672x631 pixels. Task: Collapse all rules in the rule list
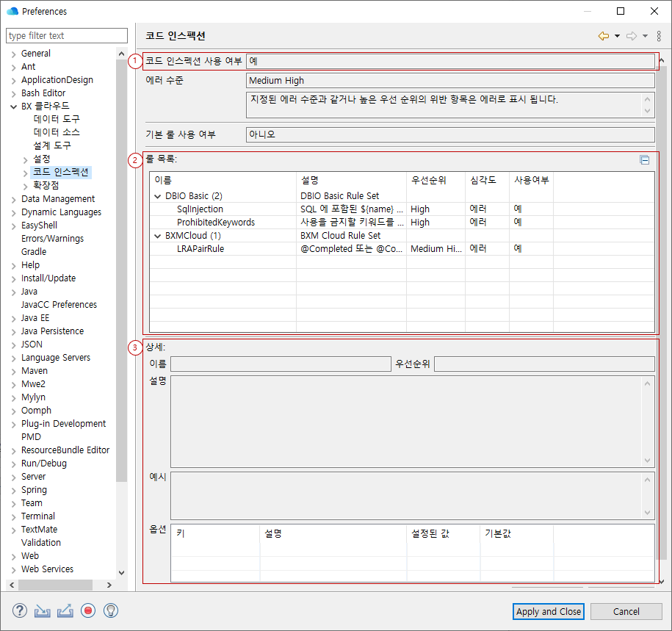[644, 159]
